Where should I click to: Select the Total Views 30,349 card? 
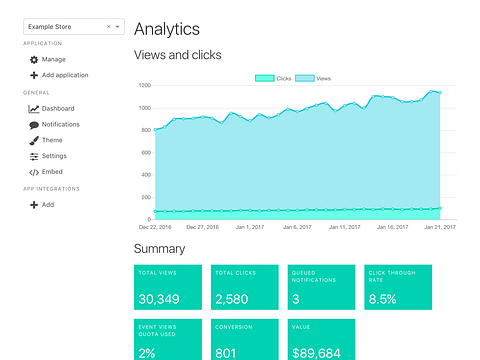pyautogui.click(x=168, y=287)
